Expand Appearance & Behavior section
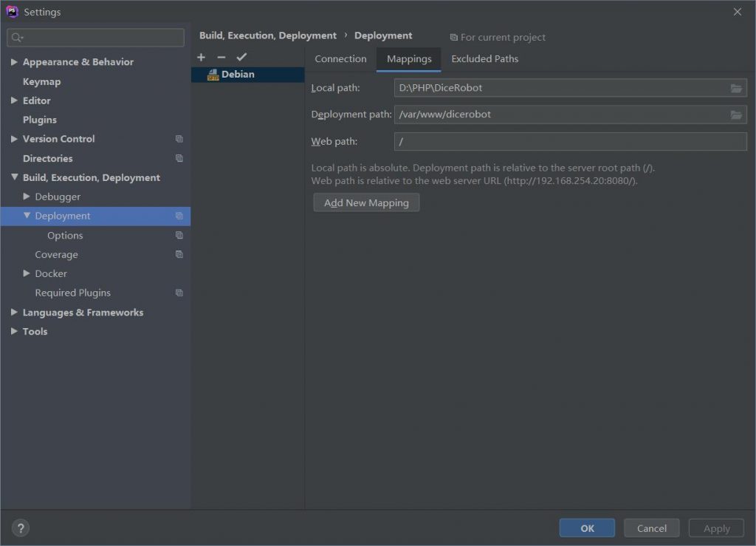 click(x=14, y=62)
